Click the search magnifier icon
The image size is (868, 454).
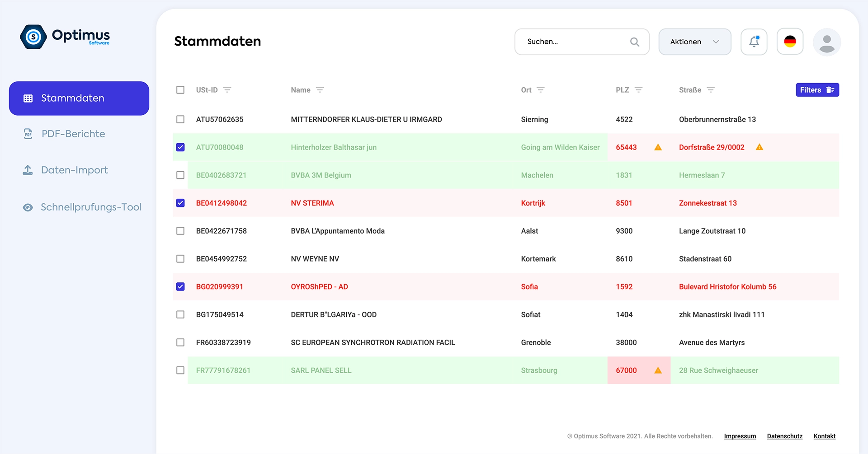(635, 42)
